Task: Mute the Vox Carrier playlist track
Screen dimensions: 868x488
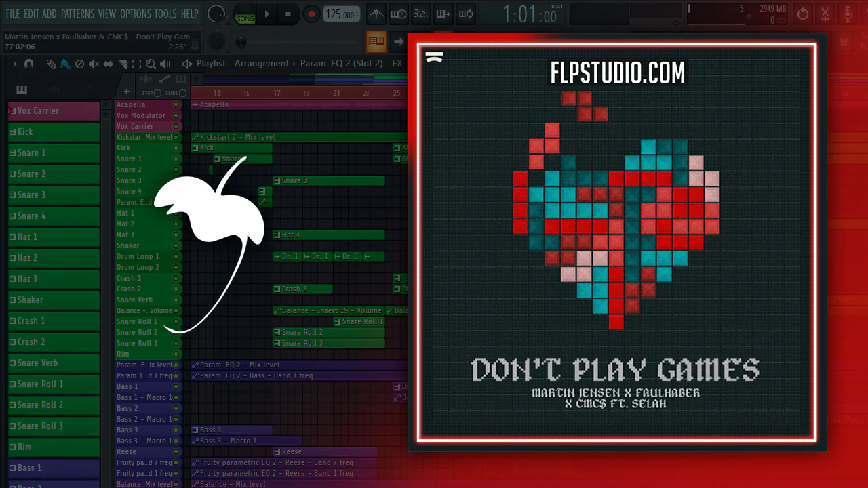Action: (x=176, y=126)
